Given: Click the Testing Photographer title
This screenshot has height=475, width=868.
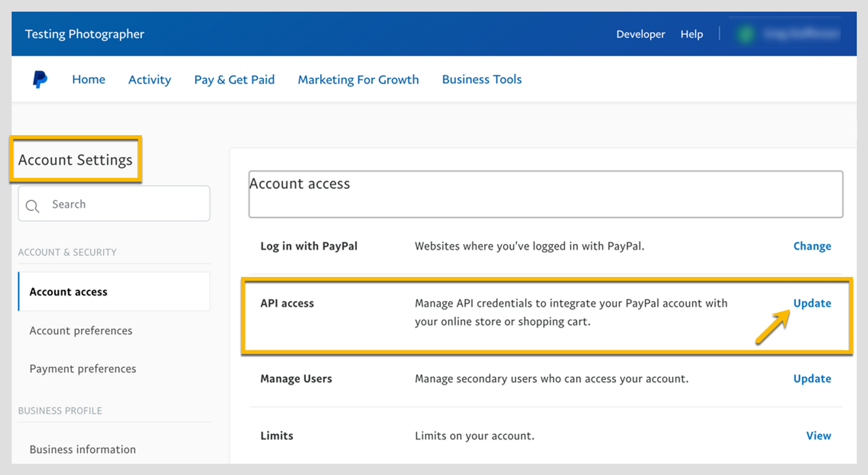Looking at the screenshot, I should pyautogui.click(x=85, y=34).
